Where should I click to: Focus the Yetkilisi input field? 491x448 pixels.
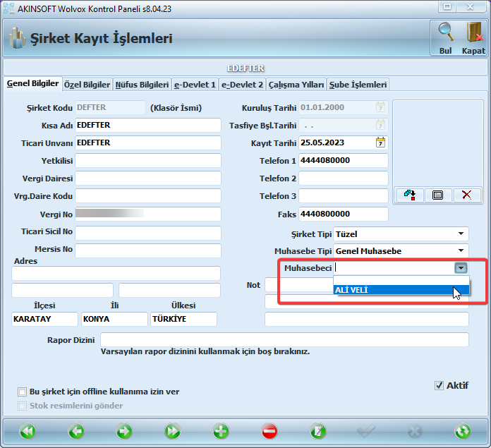pyautogui.click(x=148, y=161)
